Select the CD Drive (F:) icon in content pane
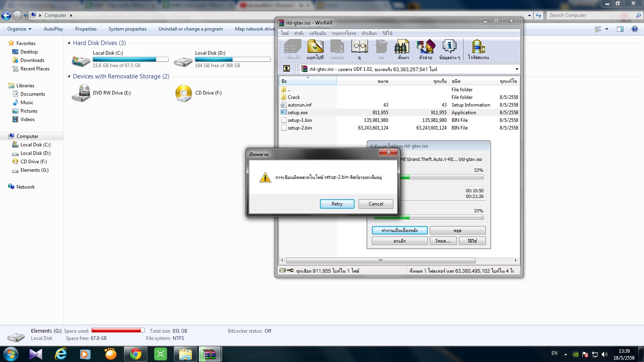This screenshot has height=362, width=644. 184,93
